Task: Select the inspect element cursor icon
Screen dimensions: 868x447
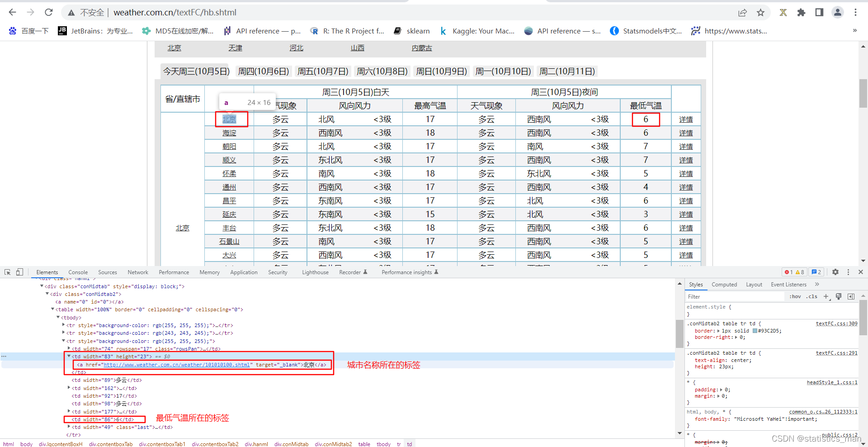Action: (7, 272)
